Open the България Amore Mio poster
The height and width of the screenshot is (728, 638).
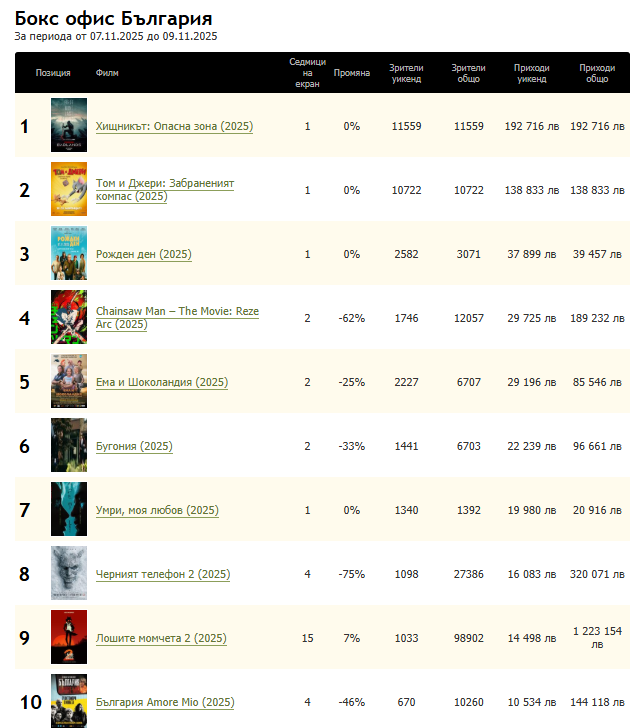click(68, 702)
